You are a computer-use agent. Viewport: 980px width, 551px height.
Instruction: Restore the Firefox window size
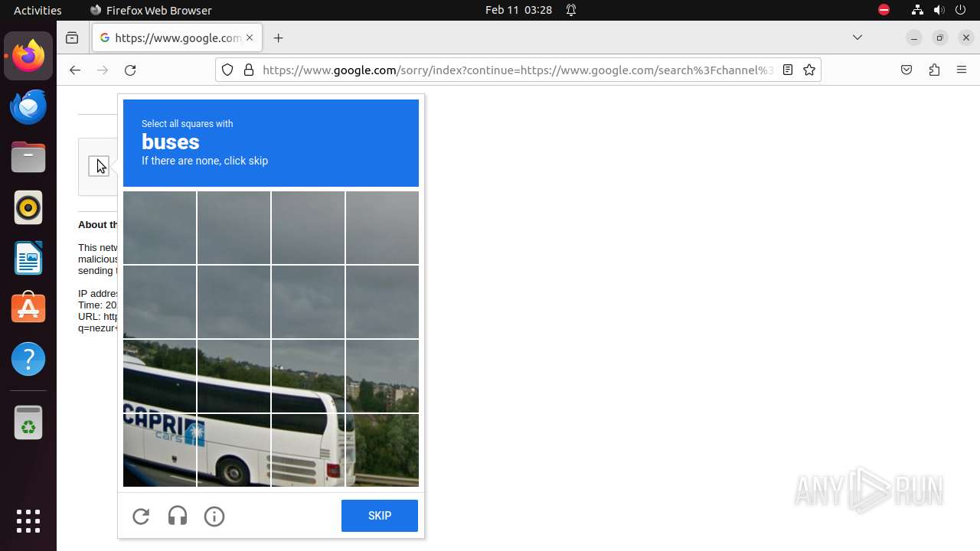point(940,37)
